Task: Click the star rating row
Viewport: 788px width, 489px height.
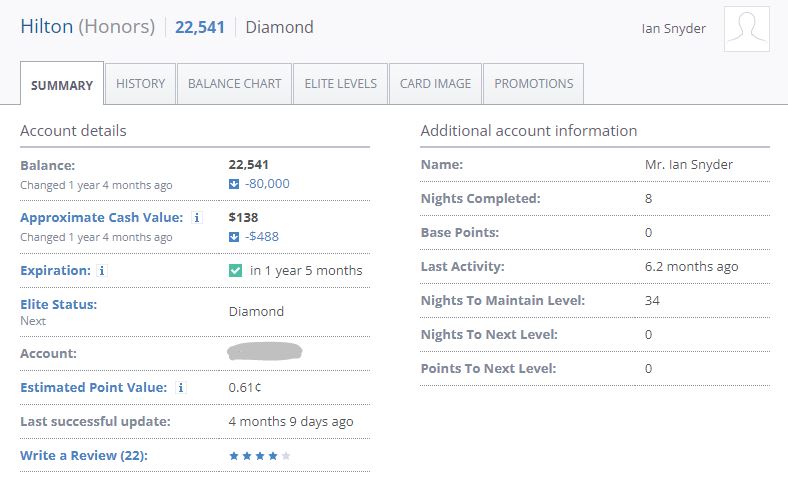Action: (x=260, y=455)
